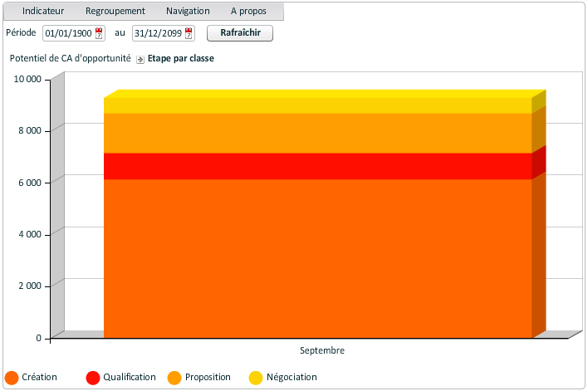The width and height of the screenshot is (588, 391).
Task: Click the red Qualification bar segment
Action: click(x=317, y=166)
